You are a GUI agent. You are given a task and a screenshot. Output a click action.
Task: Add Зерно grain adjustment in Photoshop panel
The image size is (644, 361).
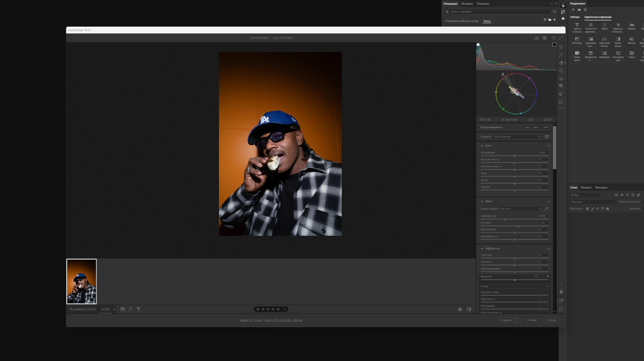pos(604,26)
